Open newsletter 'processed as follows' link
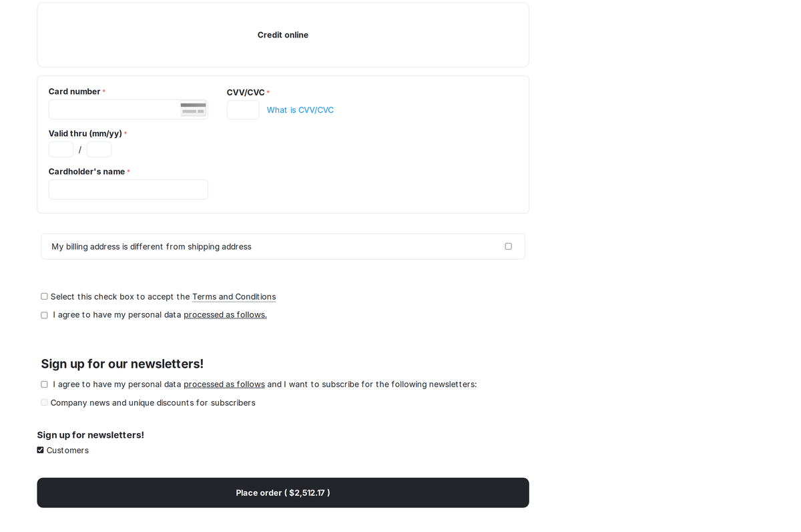This screenshot has height=532, width=801. [x=224, y=384]
